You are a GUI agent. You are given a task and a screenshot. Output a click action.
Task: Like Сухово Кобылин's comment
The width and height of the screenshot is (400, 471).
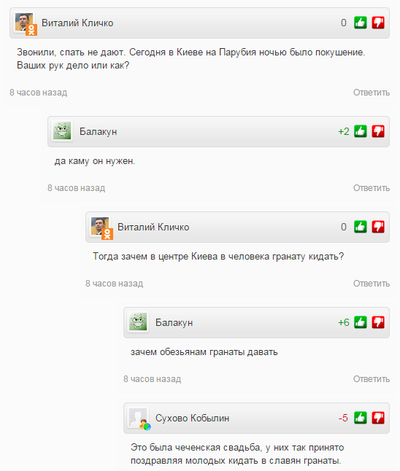click(360, 418)
